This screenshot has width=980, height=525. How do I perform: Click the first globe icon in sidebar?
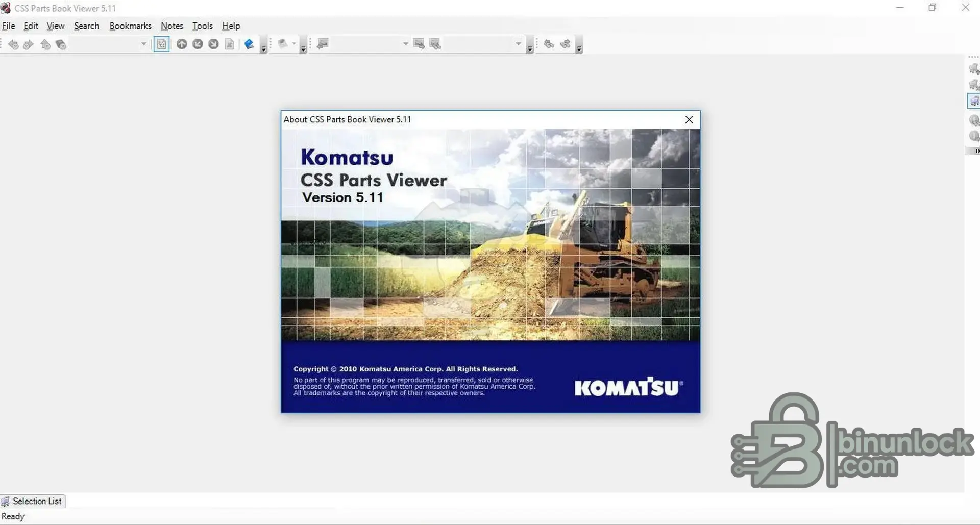click(x=974, y=120)
